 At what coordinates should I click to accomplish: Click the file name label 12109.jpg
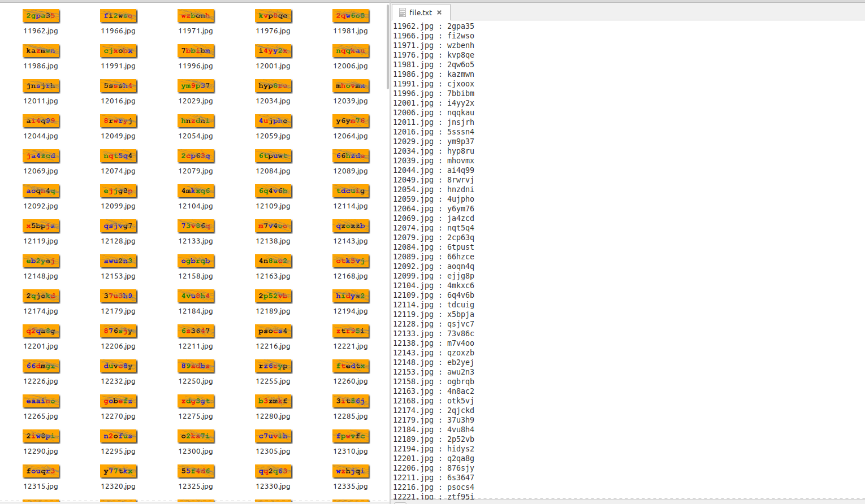273,206
